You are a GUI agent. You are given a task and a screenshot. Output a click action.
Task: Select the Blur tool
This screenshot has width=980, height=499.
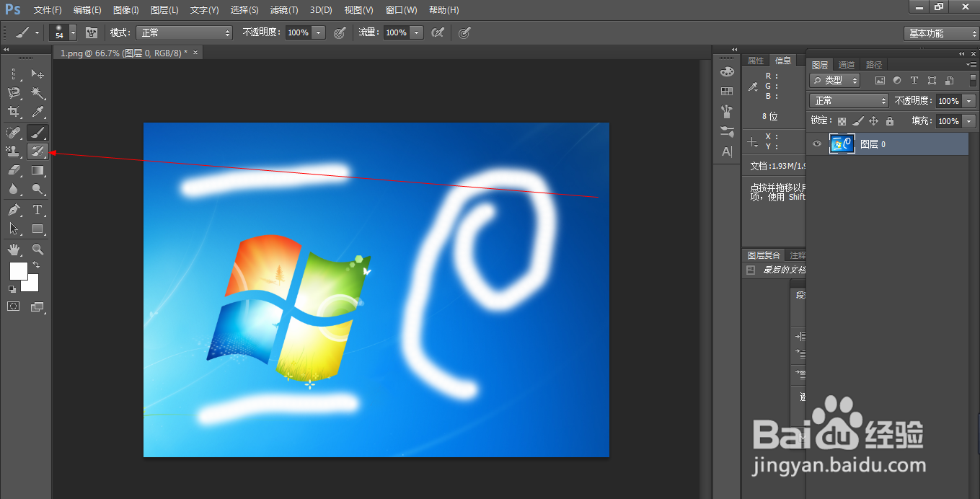[x=14, y=190]
